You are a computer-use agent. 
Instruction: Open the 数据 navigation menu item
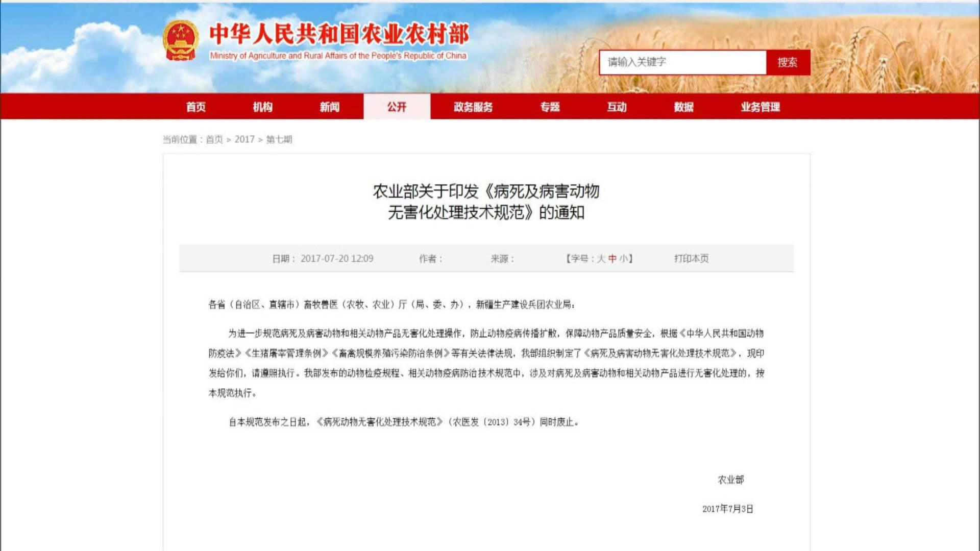point(683,107)
